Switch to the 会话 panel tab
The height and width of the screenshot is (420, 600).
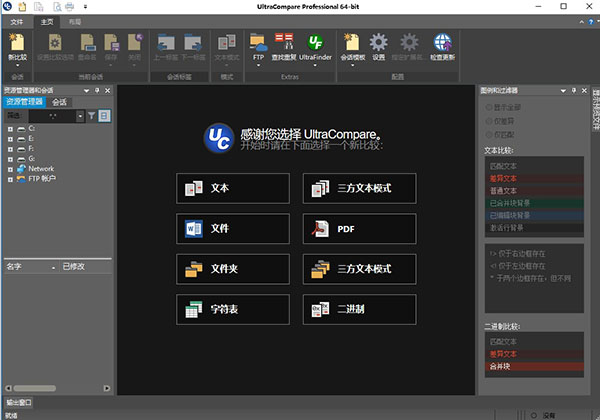coord(59,102)
